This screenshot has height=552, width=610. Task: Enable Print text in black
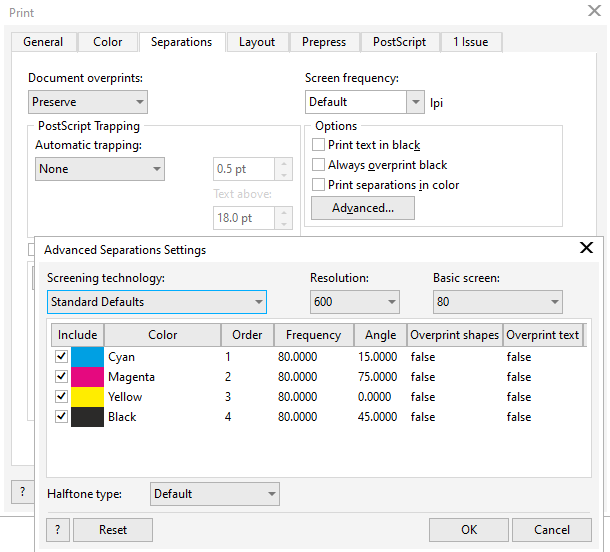click(x=319, y=145)
